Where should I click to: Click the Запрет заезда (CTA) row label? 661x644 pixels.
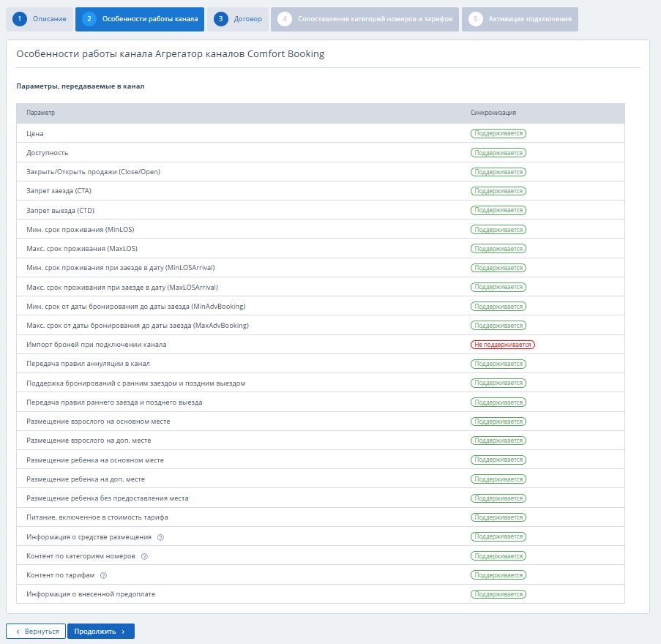[59, 191]
